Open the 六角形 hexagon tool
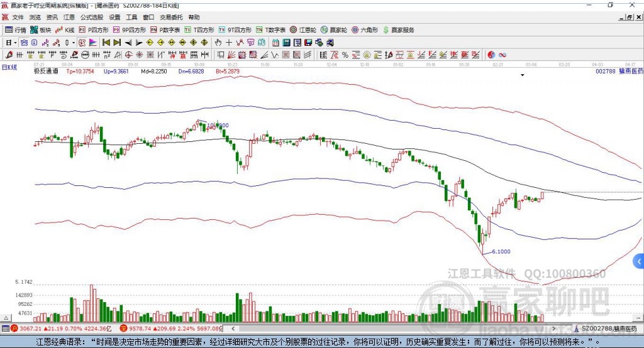The height and width of the screenshot is (348, 644). click(x=365, y=30)
